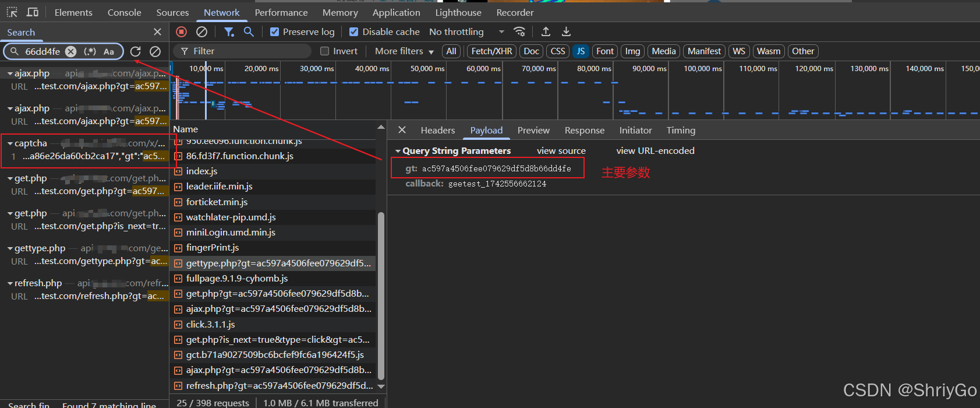Viewport: 980px width, 408px height.
Task: Open the Performance tab
Action: 281,12
